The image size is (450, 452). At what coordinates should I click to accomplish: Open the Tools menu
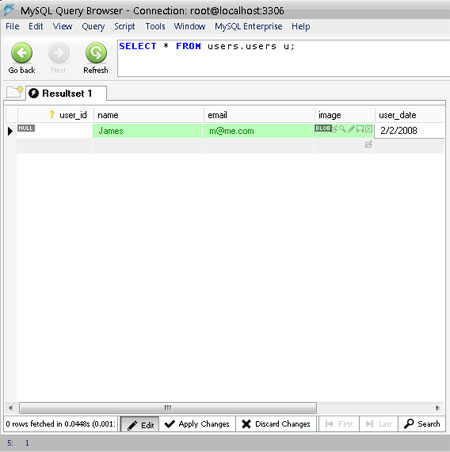coord(155,26)
